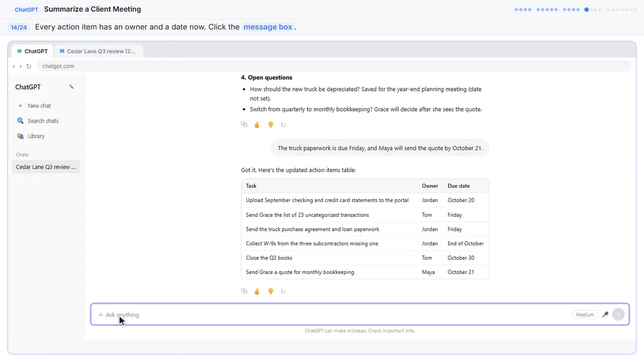Dislike the updated action items table response

coord(271,291)
